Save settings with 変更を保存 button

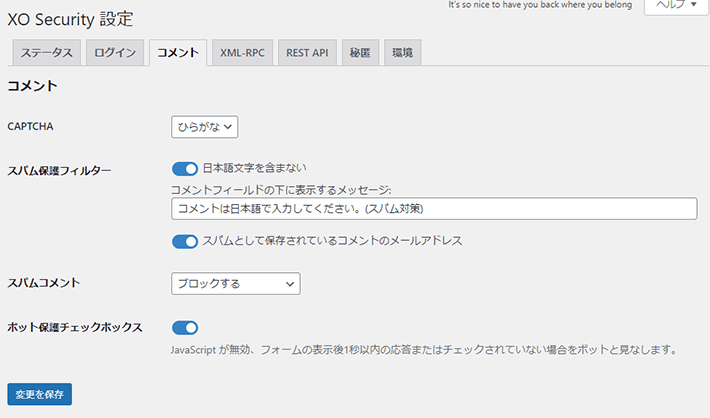point(39,394)
